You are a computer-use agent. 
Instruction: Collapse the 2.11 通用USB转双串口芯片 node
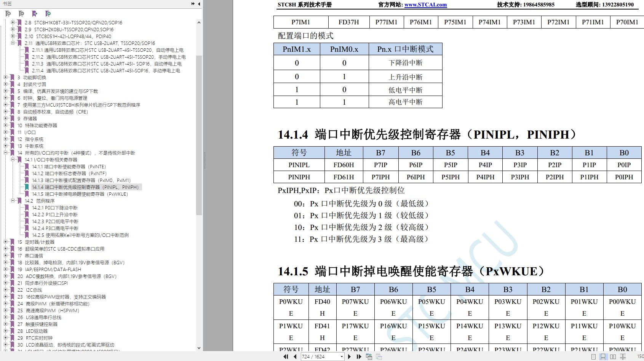click(13, 43)
